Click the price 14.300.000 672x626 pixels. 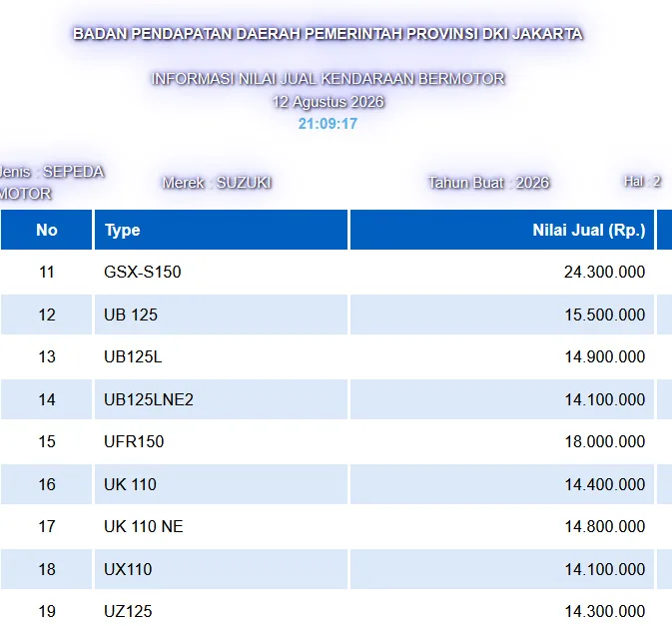604,611
